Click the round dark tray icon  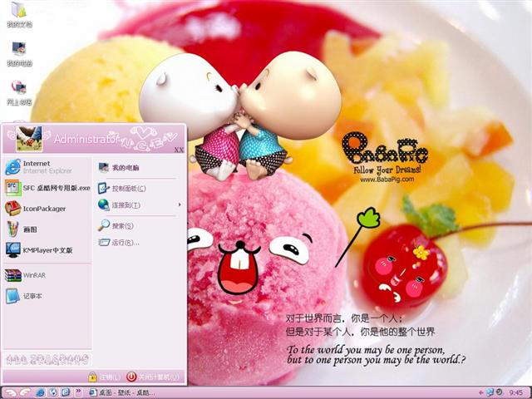click(x=500, y=392)
